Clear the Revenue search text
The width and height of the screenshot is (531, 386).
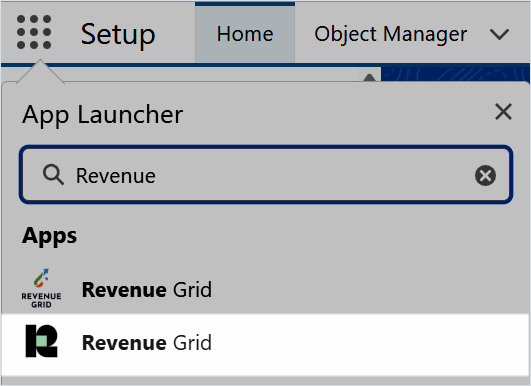pos(485,176)
